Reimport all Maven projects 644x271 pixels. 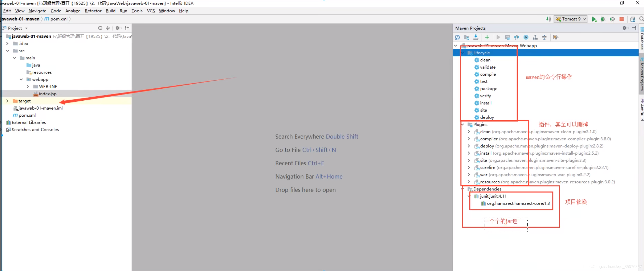[x=457, y=37]
